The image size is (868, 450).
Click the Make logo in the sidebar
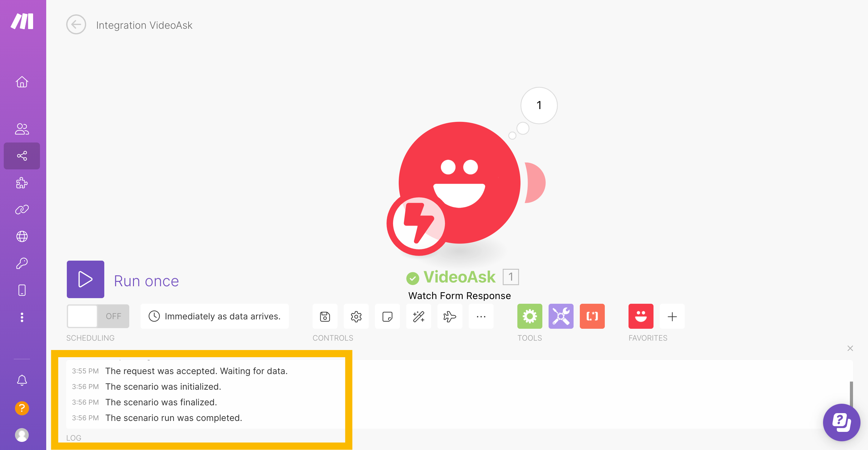pyautogui.click(x=22, y=21)
